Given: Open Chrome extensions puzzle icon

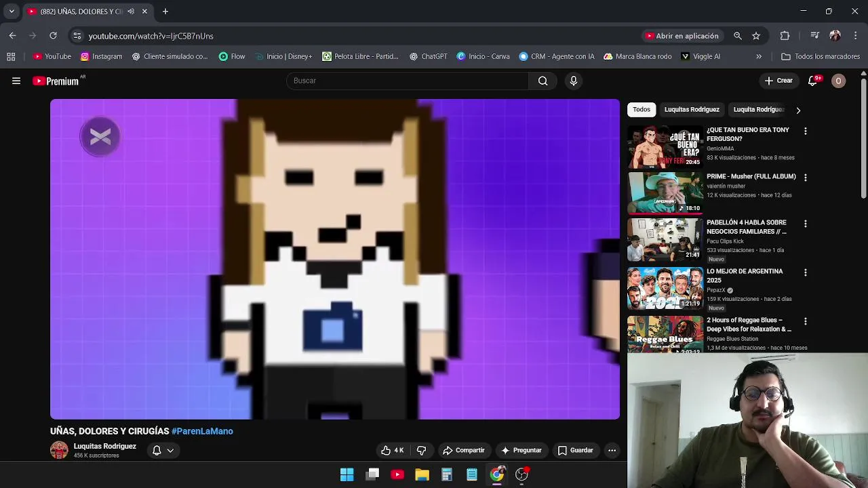Looking at the screenshot, I should [785, 36].
